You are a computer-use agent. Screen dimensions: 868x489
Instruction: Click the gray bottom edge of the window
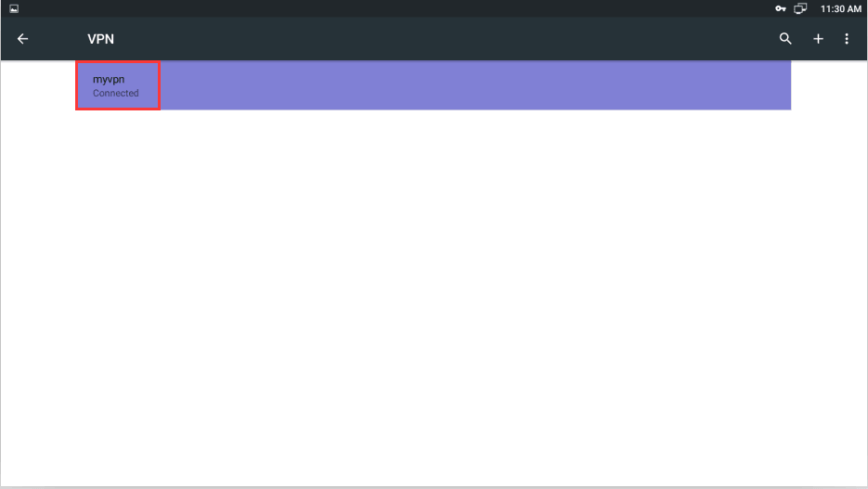coord(434,487)
